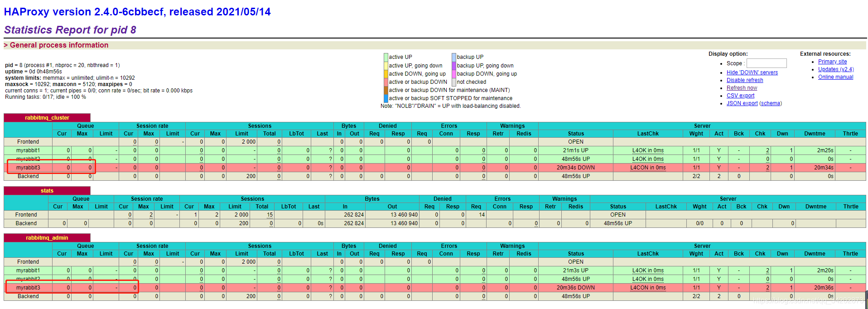Click the '21m1s UP' status cell
Viewport: 868px width, 309px height.
(576, 150)
